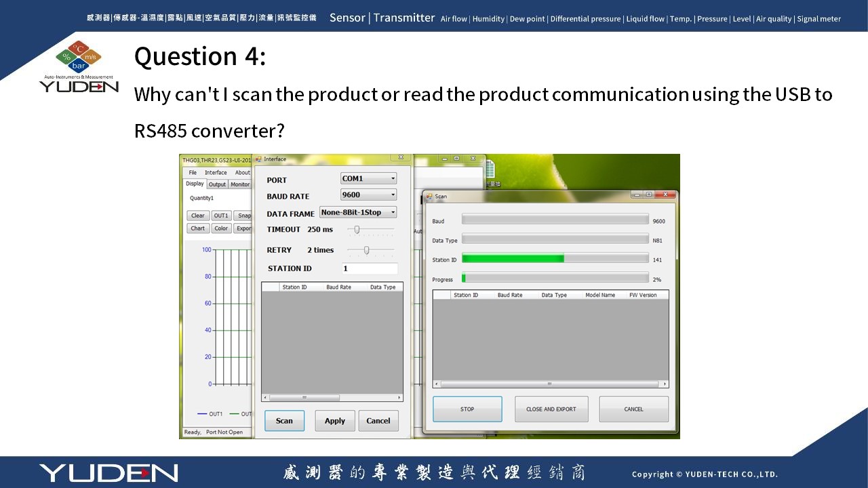
Task: Open the File menu in main window
Action: pyautogui.click(x=193, y=173)
